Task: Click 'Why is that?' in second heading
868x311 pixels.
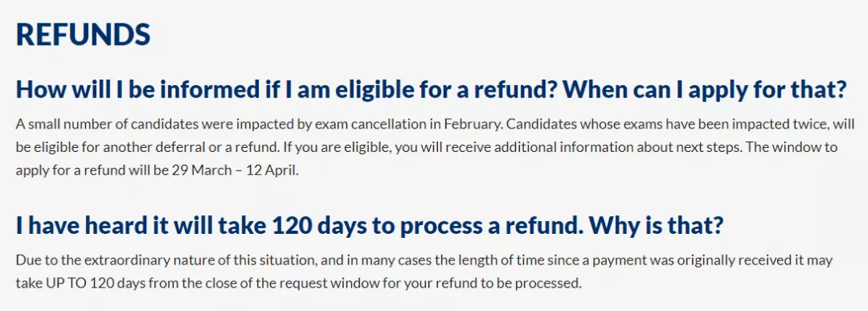Action: click(x=656, y=225)
